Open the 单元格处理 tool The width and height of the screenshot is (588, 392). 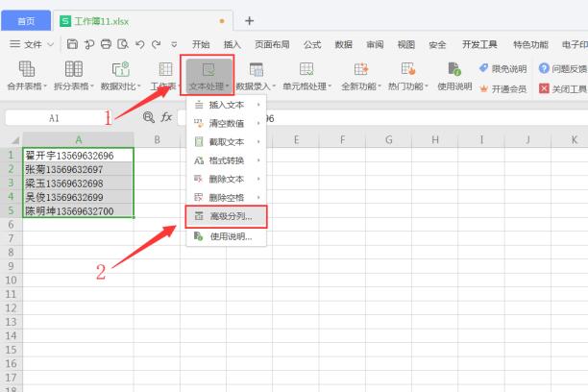(306, 76)
